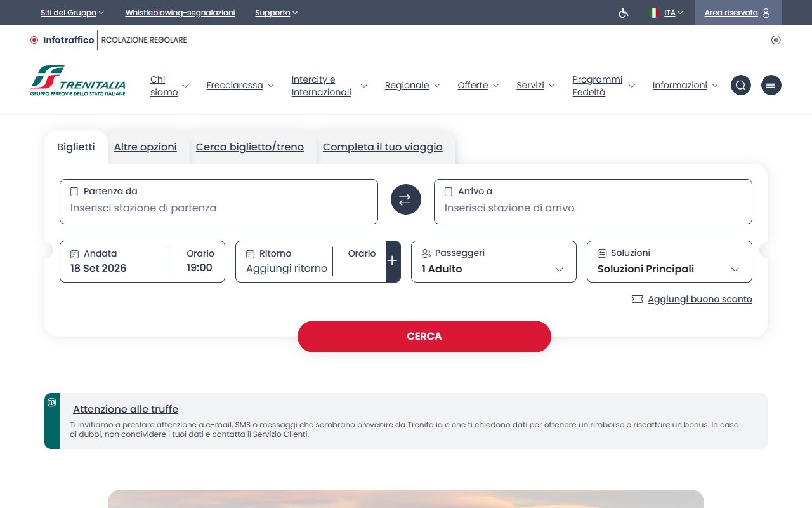The image size is (812, 508).
Task: Click the Area riservata user icon
Action: (766, 13)
